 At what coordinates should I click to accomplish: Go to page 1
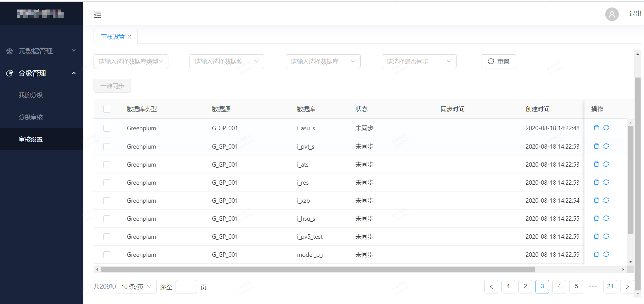click(508, 287)
